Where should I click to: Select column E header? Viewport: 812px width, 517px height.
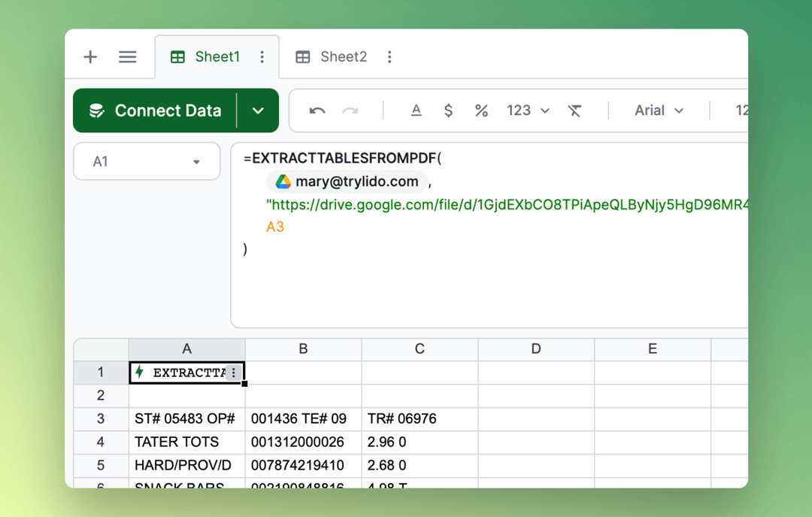[x=653, y=349]
